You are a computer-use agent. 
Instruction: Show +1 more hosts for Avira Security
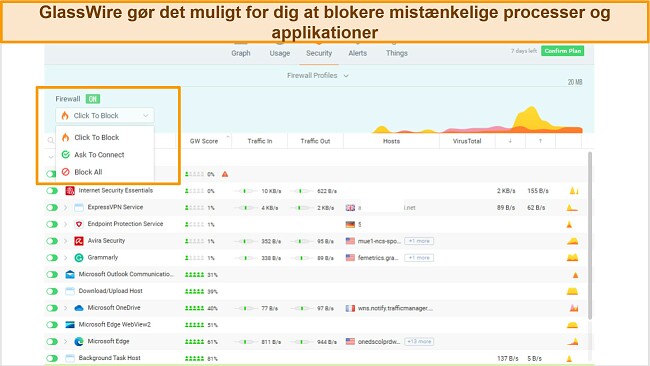419,241
